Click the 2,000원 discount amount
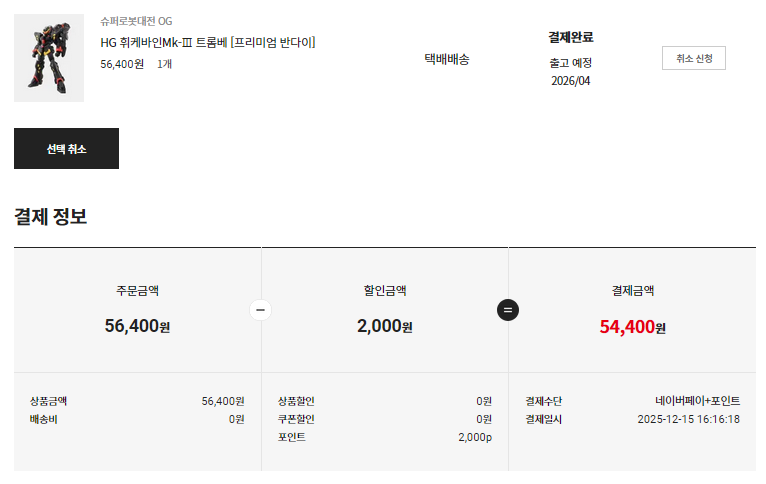This screenshot has height=484, width=766. (385, 326)
